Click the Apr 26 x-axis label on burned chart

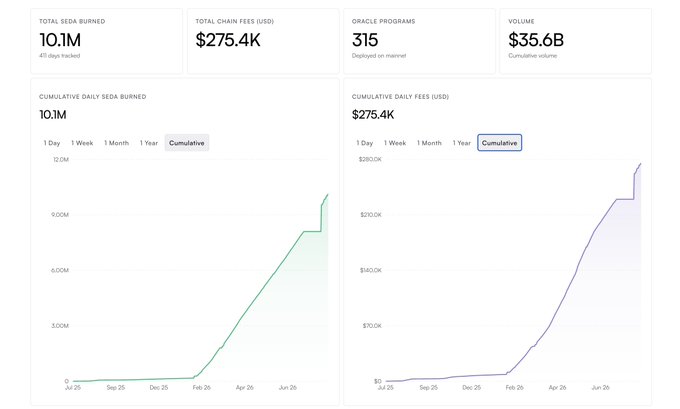(245, 388)
